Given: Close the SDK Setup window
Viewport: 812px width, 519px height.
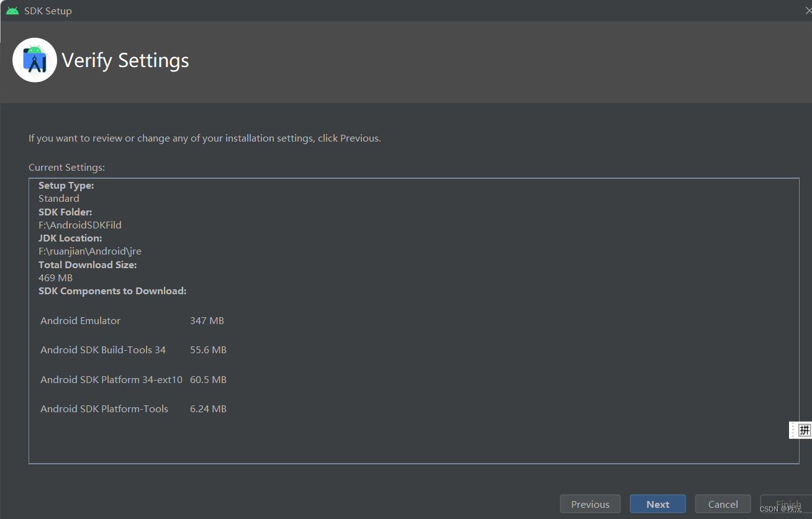Looking at the screenshot, I should 808,11.
